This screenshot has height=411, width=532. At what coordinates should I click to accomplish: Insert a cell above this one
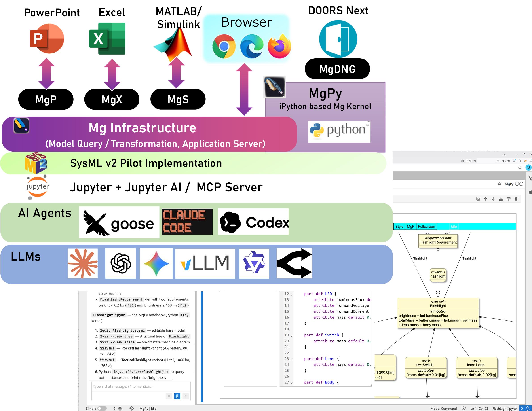pyautogui.click(x=501, y=199)
